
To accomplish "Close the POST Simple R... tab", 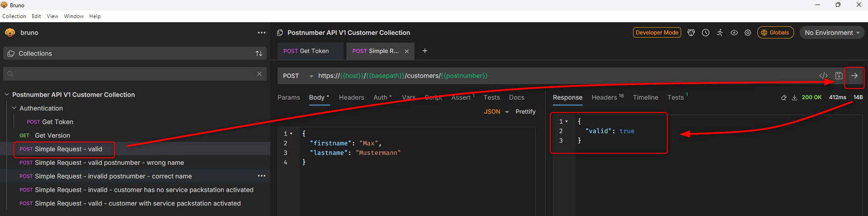I will click(407, 51).
